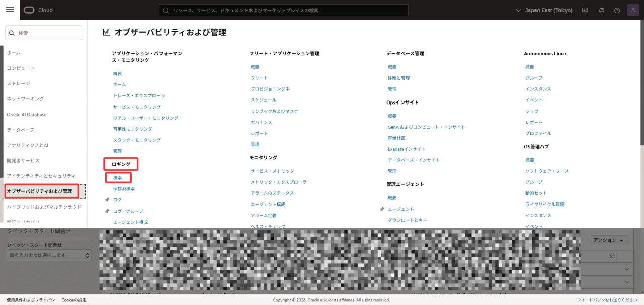Viewport: 644px width, 305px height.
Task: Open the notifications bell
Action: (x=601, y=10)
